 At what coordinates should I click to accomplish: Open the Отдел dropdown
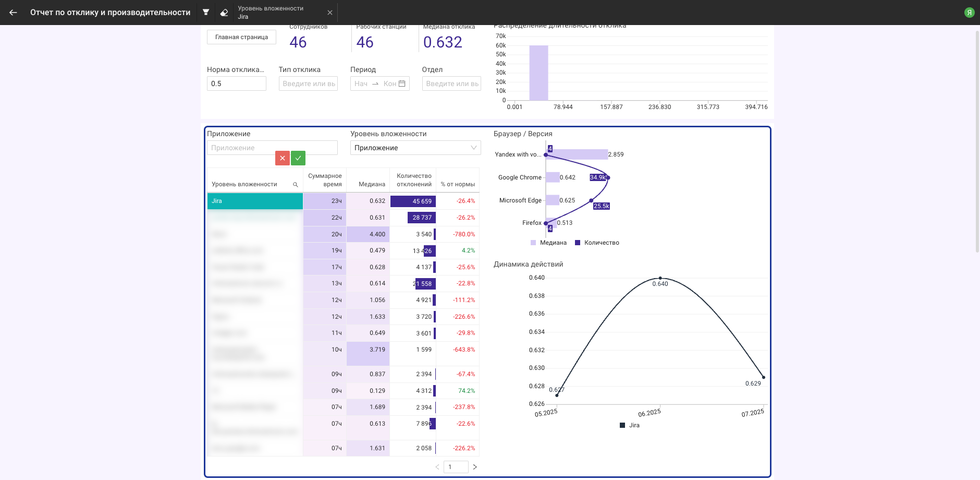(451, 83)
